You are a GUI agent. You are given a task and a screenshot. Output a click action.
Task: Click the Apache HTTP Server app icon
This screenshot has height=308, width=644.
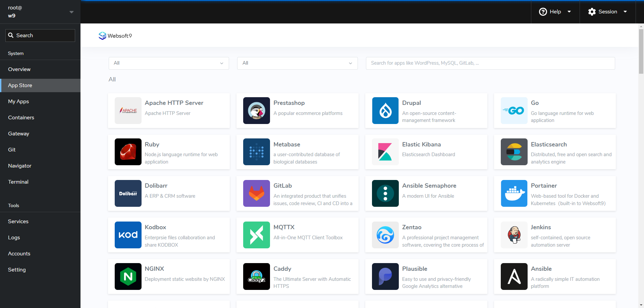(x=128, y=111)
